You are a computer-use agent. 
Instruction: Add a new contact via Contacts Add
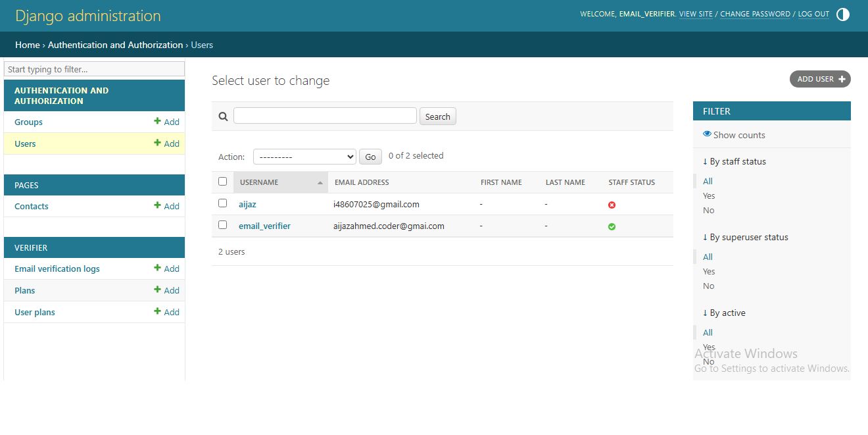(166, 206)
